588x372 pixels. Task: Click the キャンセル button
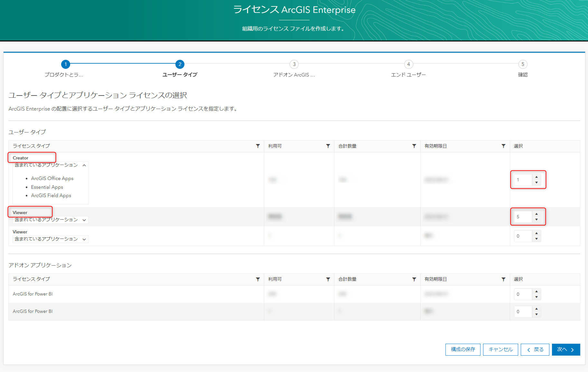coord(500,349)
